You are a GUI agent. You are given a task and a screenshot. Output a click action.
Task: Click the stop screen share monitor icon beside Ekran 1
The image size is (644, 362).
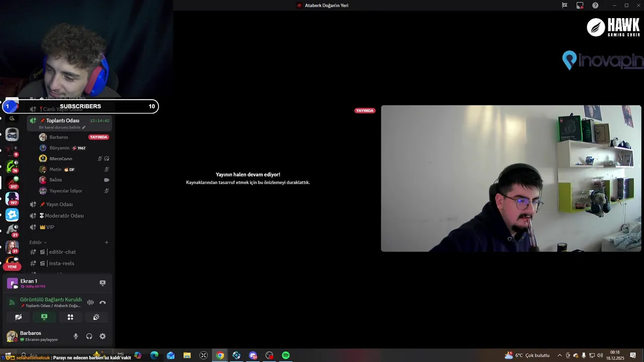point(103,283)
